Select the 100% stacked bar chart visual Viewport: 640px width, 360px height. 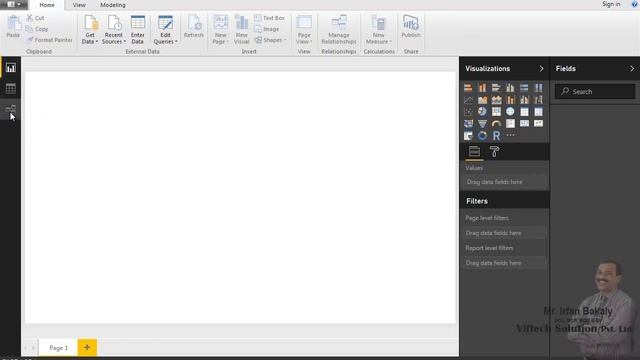click(x=524, y=87)
